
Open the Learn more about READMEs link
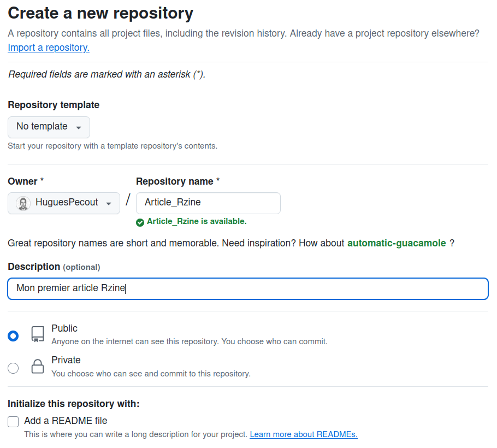point(304,434)
